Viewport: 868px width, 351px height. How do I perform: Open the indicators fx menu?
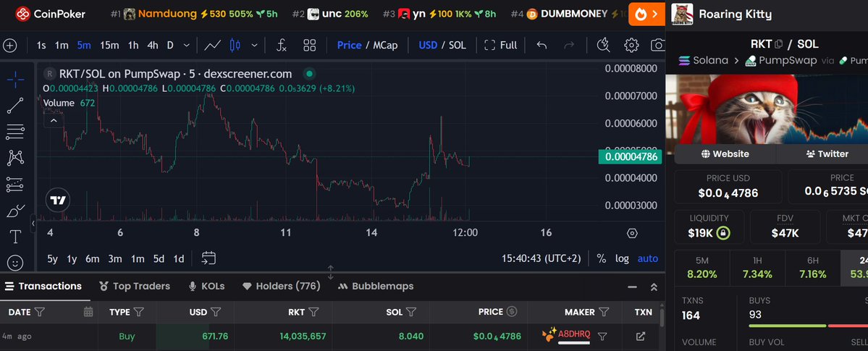coord(281,46)
